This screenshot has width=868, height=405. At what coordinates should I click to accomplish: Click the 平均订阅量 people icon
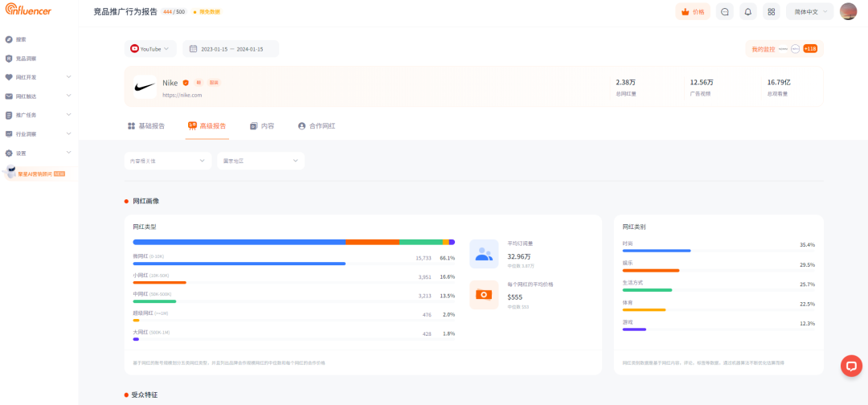pyautogui.click(x=484, y=254)
